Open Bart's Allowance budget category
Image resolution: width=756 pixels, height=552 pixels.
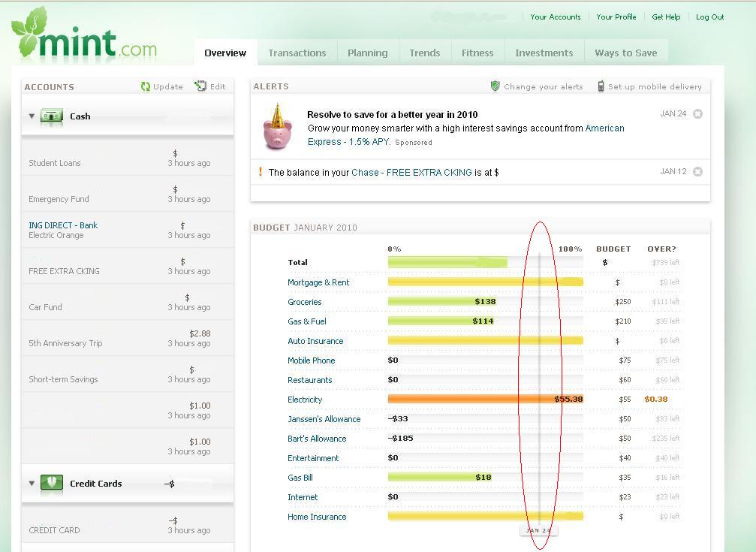pyautogui.click(x=317, y=439)
